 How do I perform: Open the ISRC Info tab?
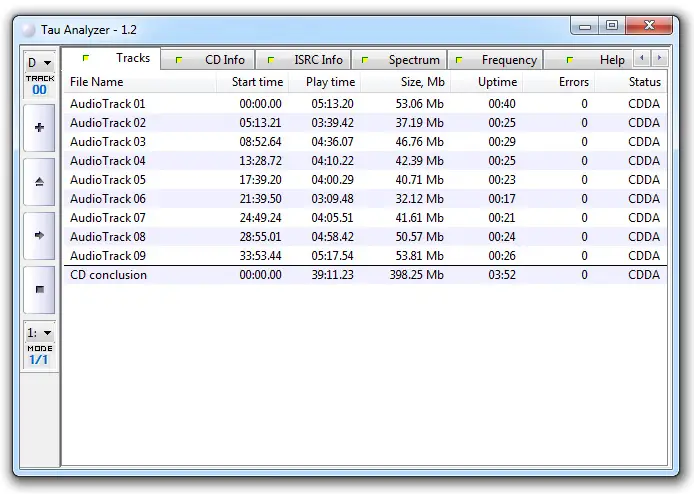(x=303, y=60)
